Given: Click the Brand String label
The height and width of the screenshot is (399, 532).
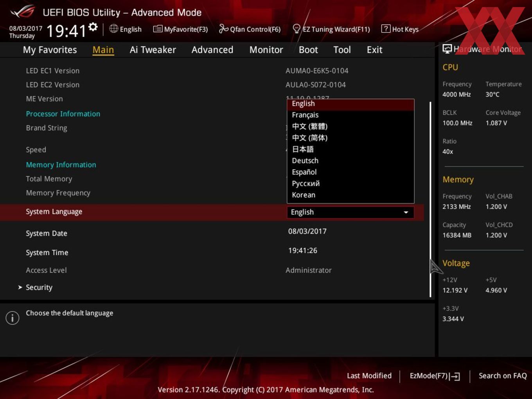Looking at the screenshot, I should point(47,128).
